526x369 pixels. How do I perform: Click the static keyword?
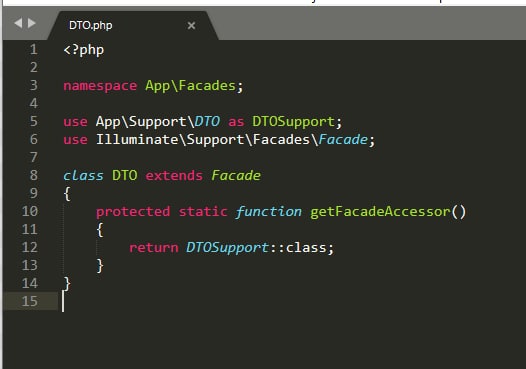pos(203,212)
